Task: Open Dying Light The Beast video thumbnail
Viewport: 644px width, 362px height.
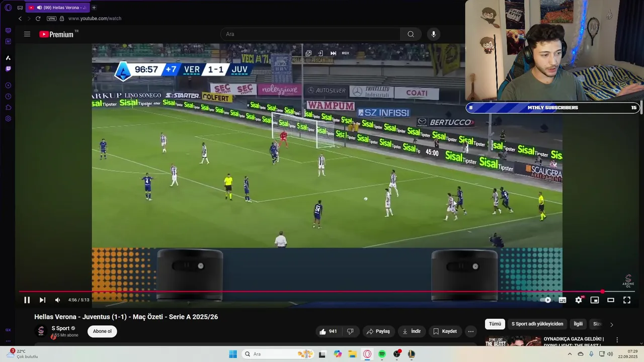Action: coord(512,341)
